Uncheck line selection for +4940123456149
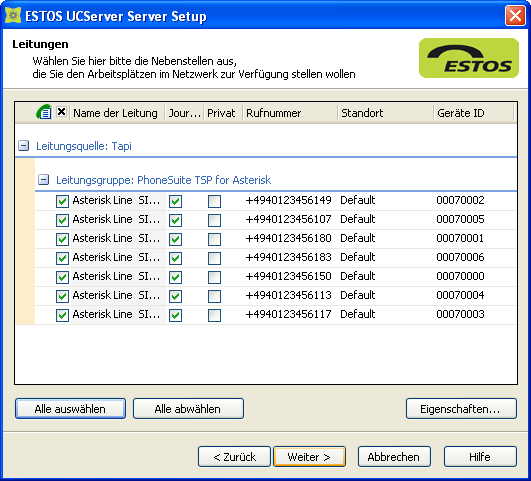 [x=62, y=201]
